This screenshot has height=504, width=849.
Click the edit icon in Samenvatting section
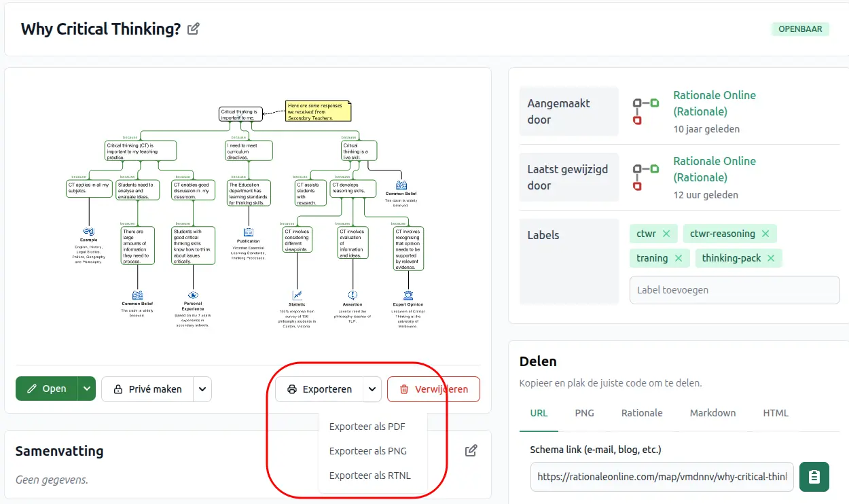pyautogui.click(x=471, y=450)
